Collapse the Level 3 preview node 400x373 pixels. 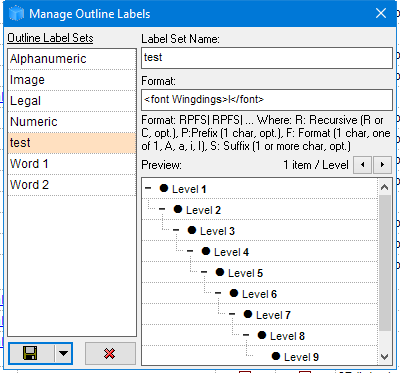coord(176,230)
